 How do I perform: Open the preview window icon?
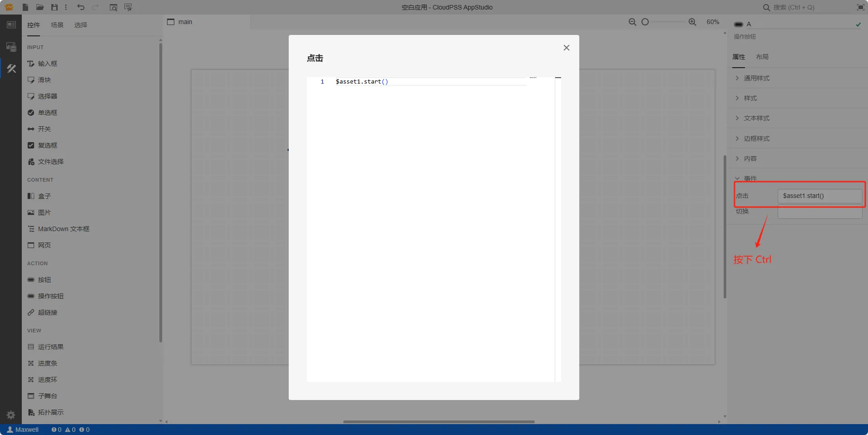(x=113, y=7)
